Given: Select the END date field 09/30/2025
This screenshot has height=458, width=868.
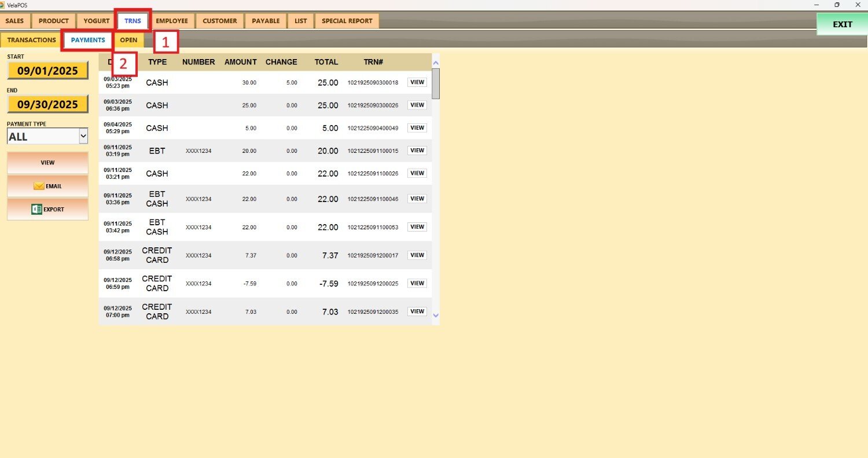Looking at the screenshot, I should [x=47, y=105].
